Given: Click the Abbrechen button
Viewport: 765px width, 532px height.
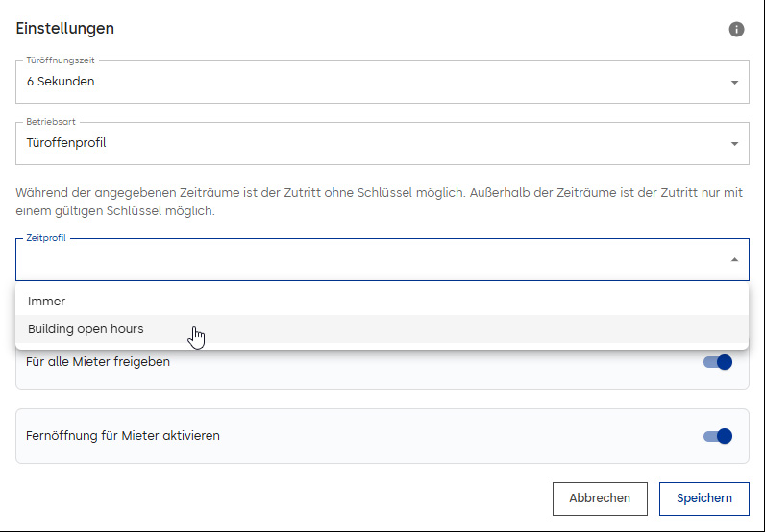Looking at the screenshot, I should (600, 498).
